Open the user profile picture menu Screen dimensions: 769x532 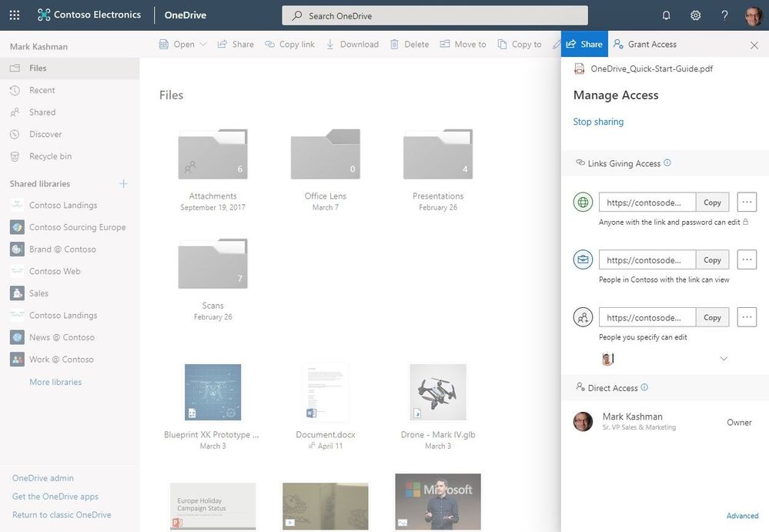[x=754, y=15]
